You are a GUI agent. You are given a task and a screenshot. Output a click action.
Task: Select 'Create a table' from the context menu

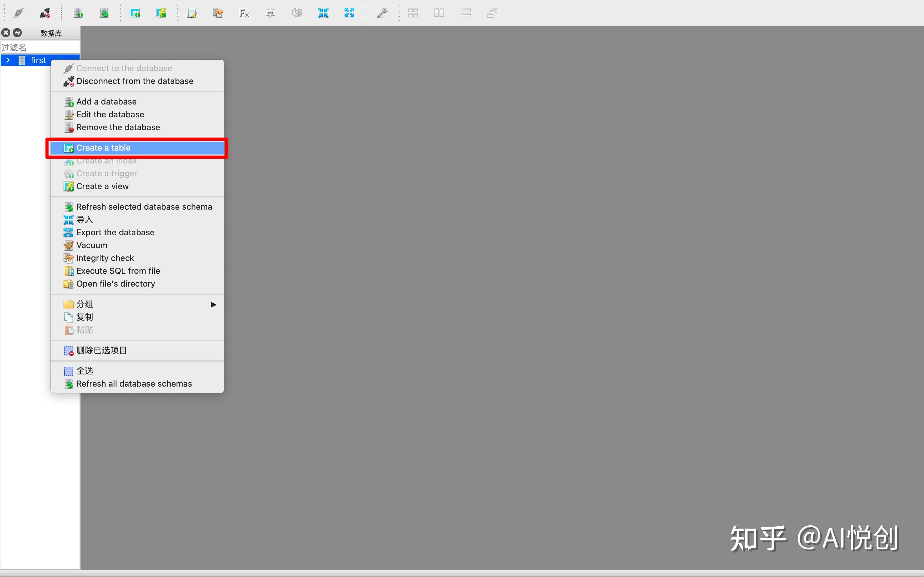[104, 148]
